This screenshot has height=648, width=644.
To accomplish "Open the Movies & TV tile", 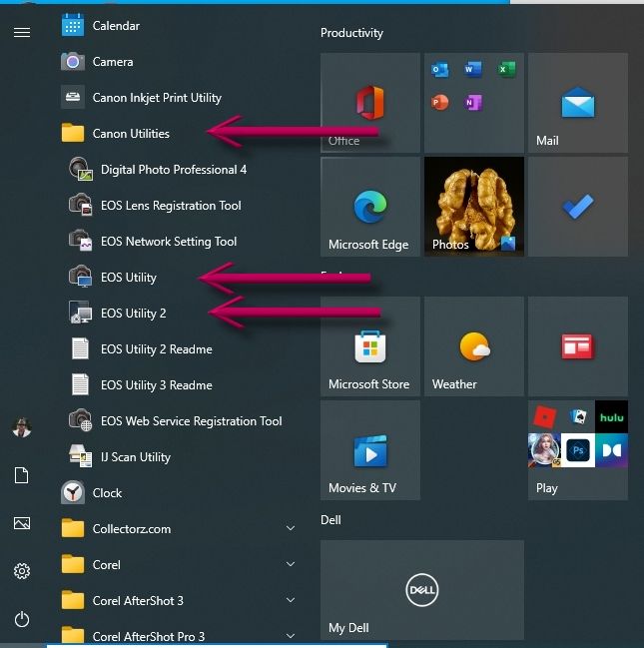I will click(x=370, y=450).
